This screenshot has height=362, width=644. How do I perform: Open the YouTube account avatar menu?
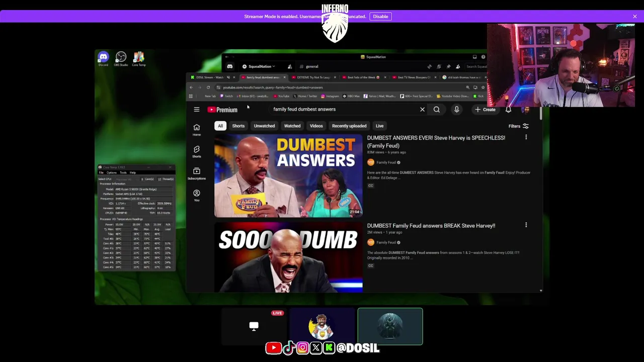click(526, 110)
